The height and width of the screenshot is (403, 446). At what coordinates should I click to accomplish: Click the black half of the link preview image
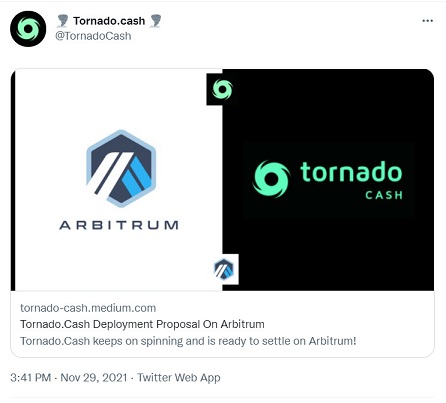328,180
